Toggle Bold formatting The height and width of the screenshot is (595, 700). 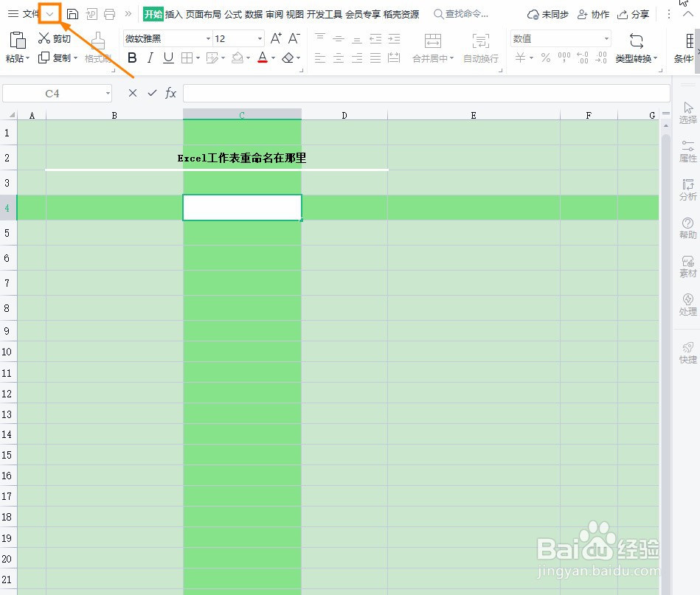(x=132, y=58)
